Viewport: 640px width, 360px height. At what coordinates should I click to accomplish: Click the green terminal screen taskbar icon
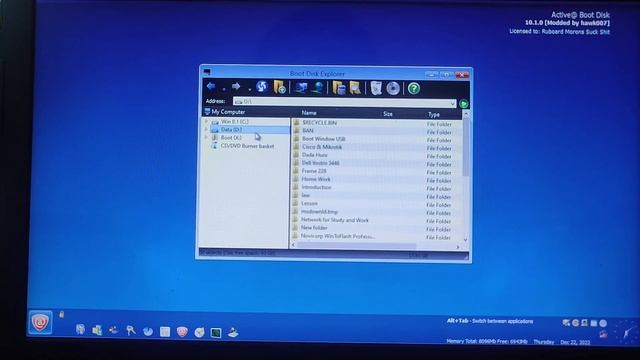tap(216, 333)
